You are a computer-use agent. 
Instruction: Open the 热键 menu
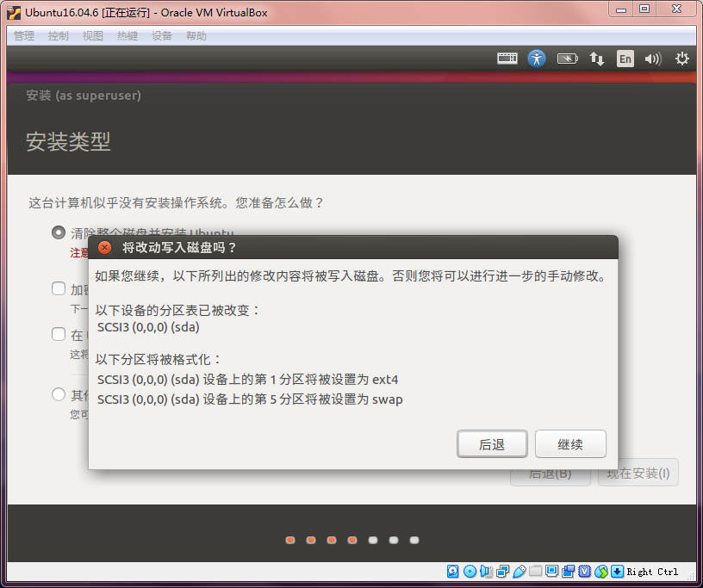[x=128, y=36]
